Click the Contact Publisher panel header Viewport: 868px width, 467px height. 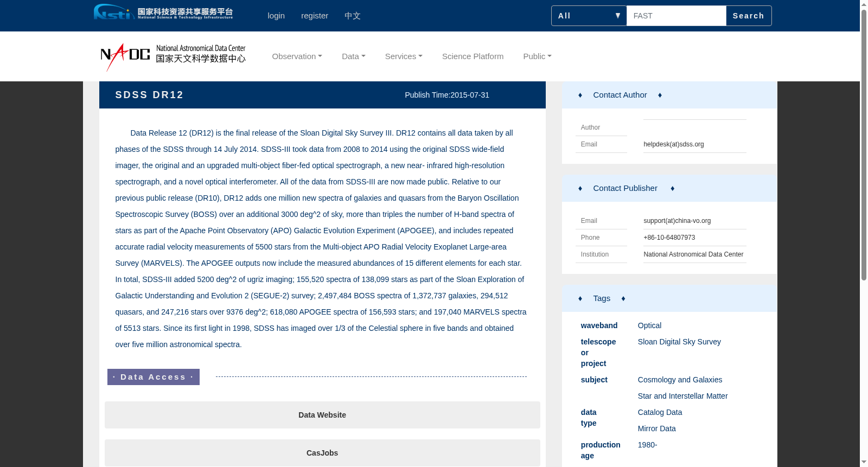(x=669, y=188)
